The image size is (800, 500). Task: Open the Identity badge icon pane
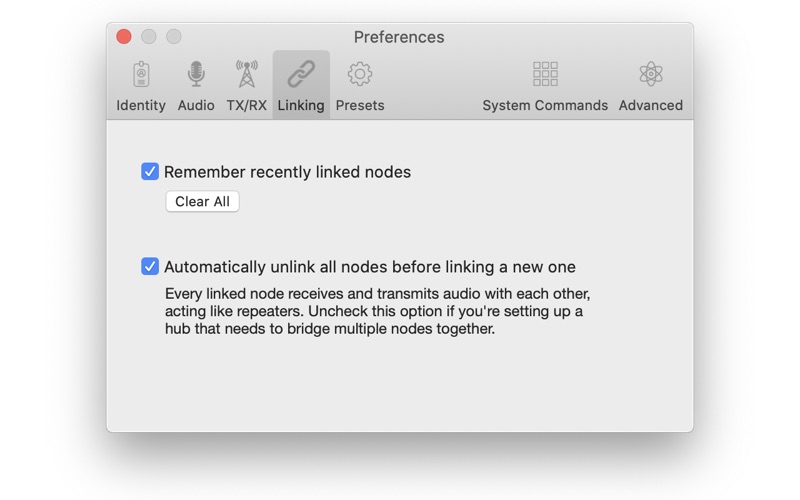coord(141,74)
